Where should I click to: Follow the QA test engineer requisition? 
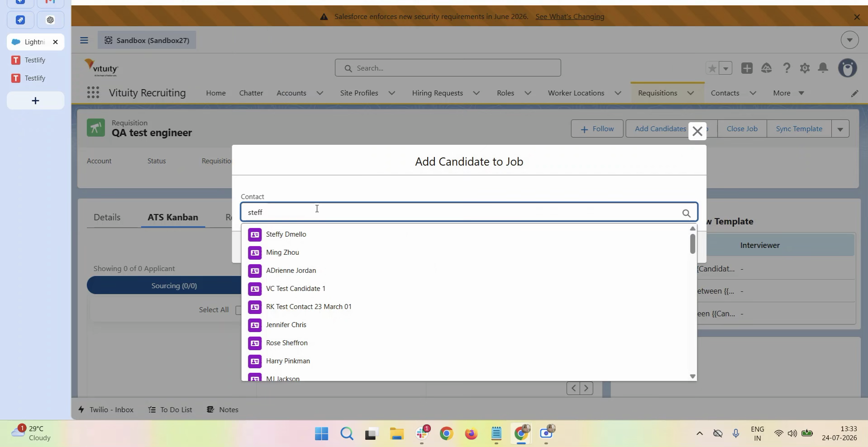[597, 129]
